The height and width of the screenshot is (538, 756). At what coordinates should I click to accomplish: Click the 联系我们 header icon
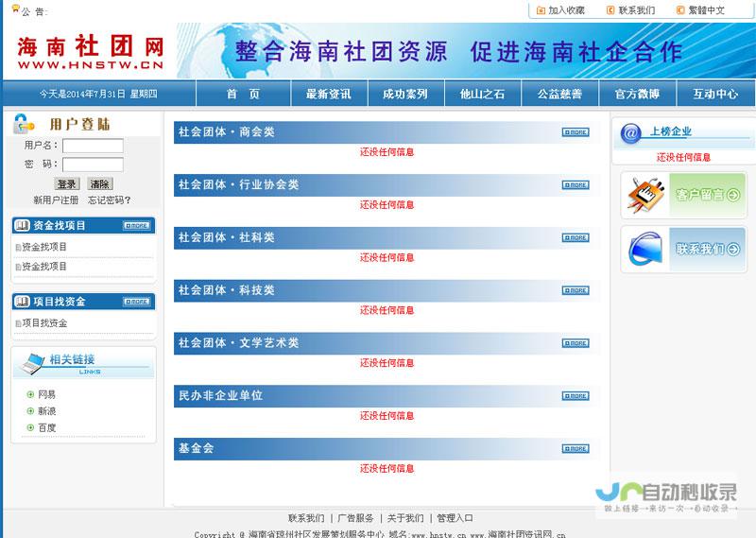[x=610, y=10]
